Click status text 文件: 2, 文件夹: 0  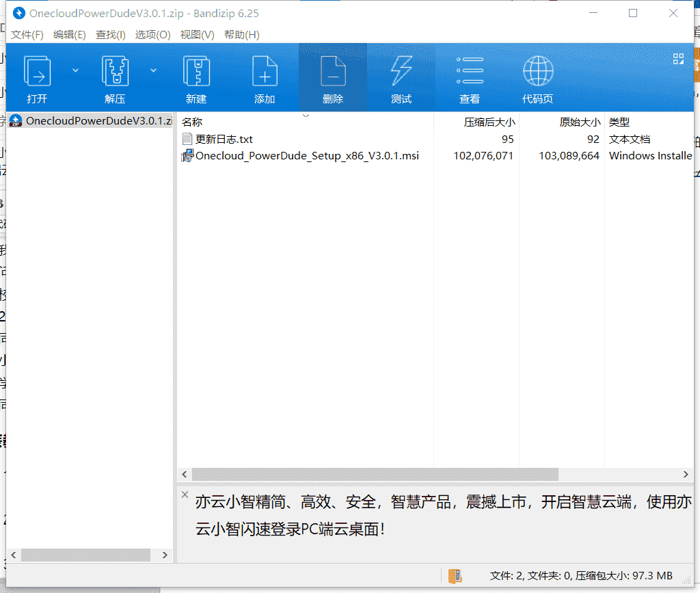(x=530, y=576)
